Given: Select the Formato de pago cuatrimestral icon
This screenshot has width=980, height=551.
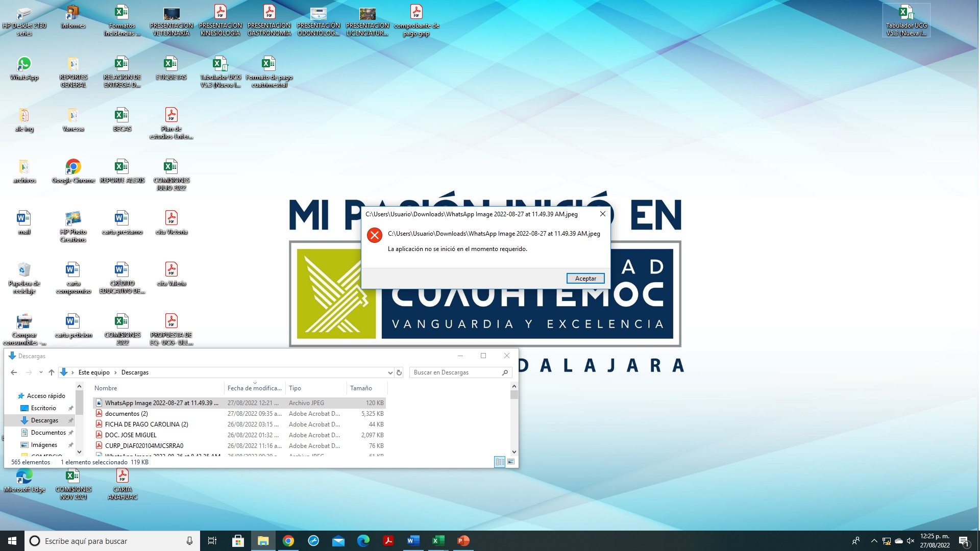Looking at the screenshot, I should pyautogui.click(x=269, y=72).
